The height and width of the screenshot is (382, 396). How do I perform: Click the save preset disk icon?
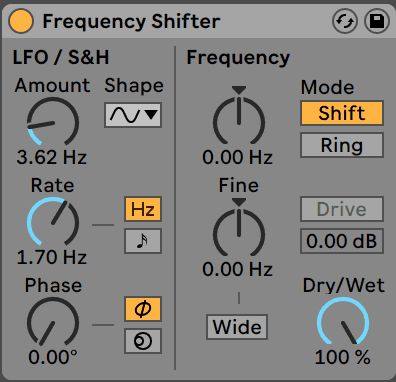pyautogui.click(x=377, y=21)
